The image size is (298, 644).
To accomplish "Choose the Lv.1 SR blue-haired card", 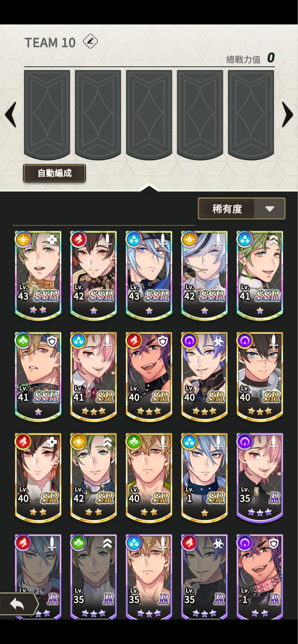I will tap(204, 478).
